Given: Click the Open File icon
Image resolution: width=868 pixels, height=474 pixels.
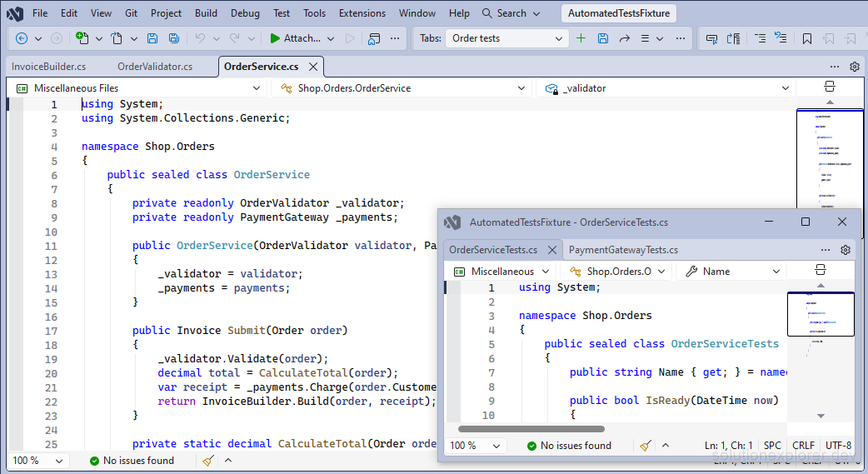Looking at the screenshot, I should tap(117, 38).
